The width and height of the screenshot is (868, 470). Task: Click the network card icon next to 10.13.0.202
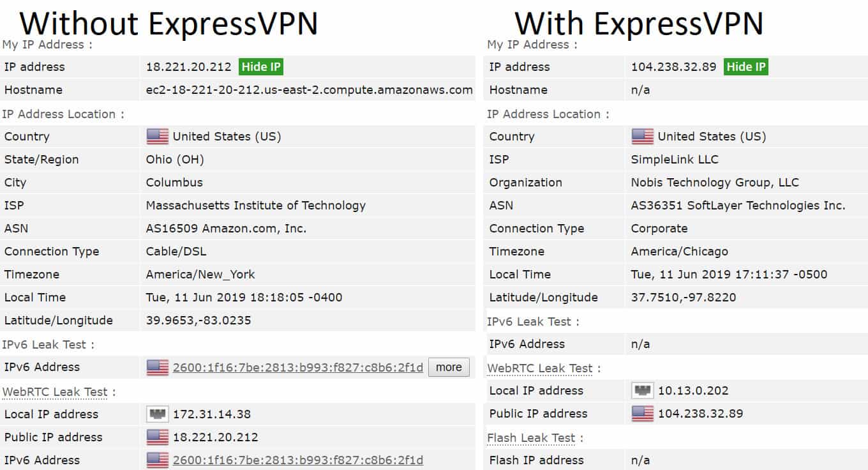tap(643, 390)
